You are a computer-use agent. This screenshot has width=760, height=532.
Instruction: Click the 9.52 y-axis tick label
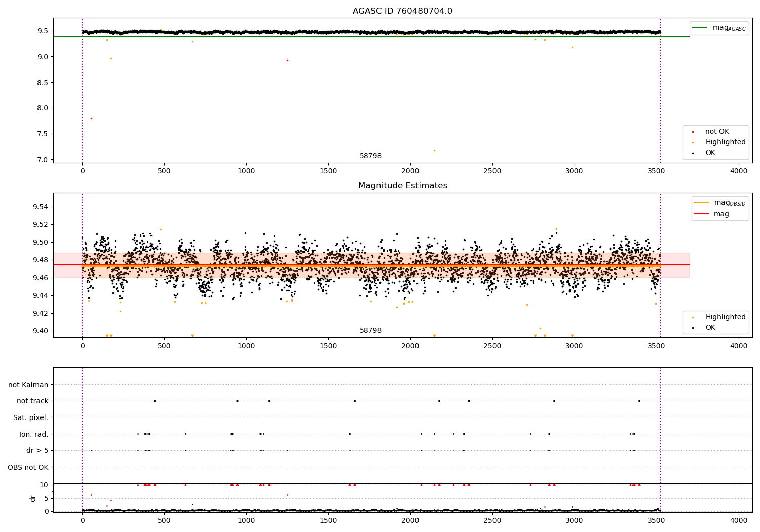41,224
